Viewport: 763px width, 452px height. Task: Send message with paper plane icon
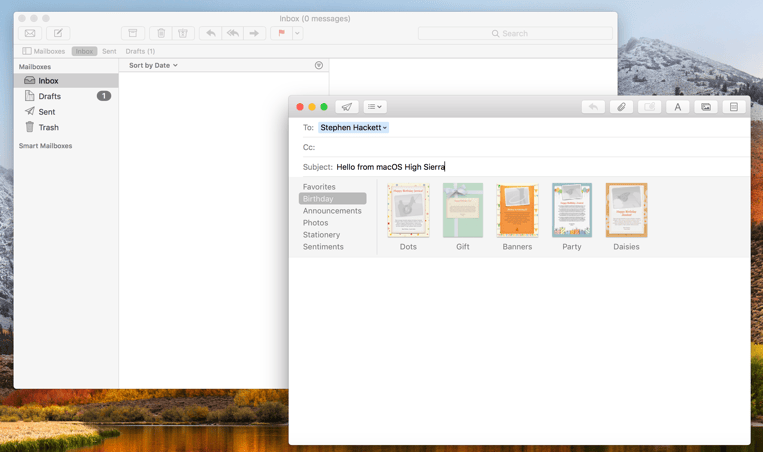[x=347, y=107]
